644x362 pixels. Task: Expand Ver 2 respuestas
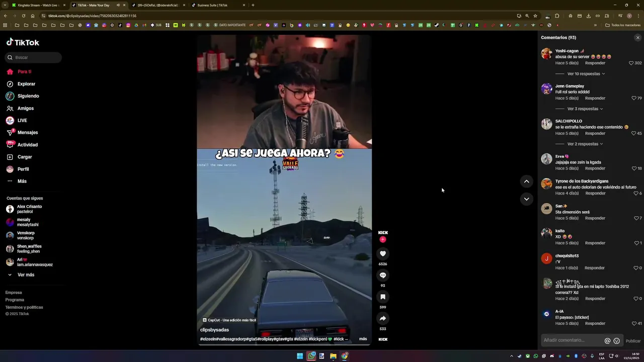tap(585, 144)
